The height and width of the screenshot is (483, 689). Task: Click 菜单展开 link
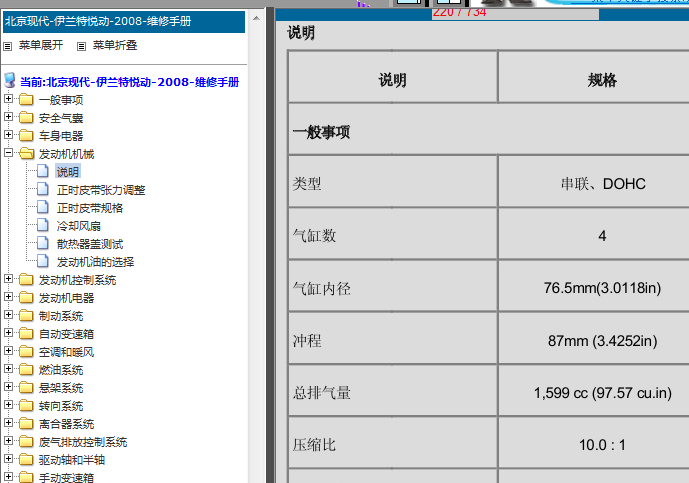[41, 45]
